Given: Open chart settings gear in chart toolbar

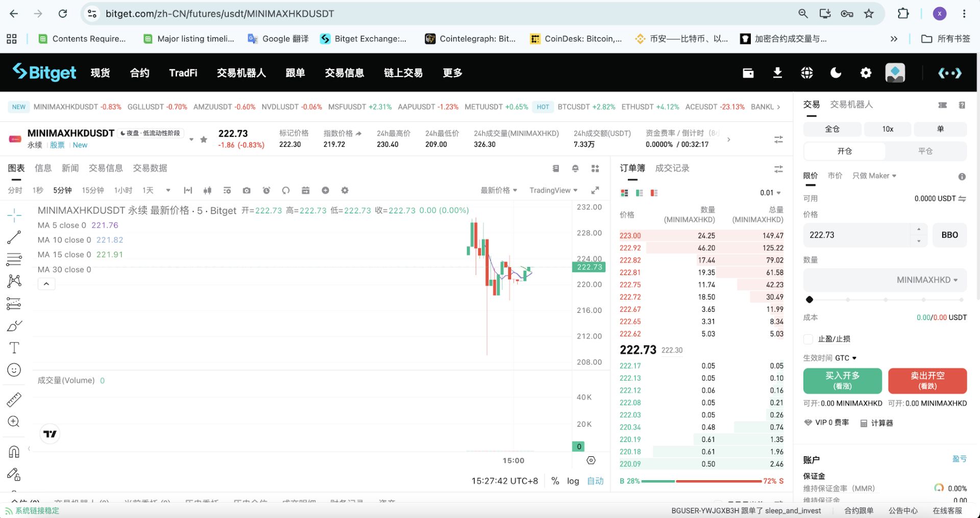Looking at the screenshot, I should click(345, 190).
